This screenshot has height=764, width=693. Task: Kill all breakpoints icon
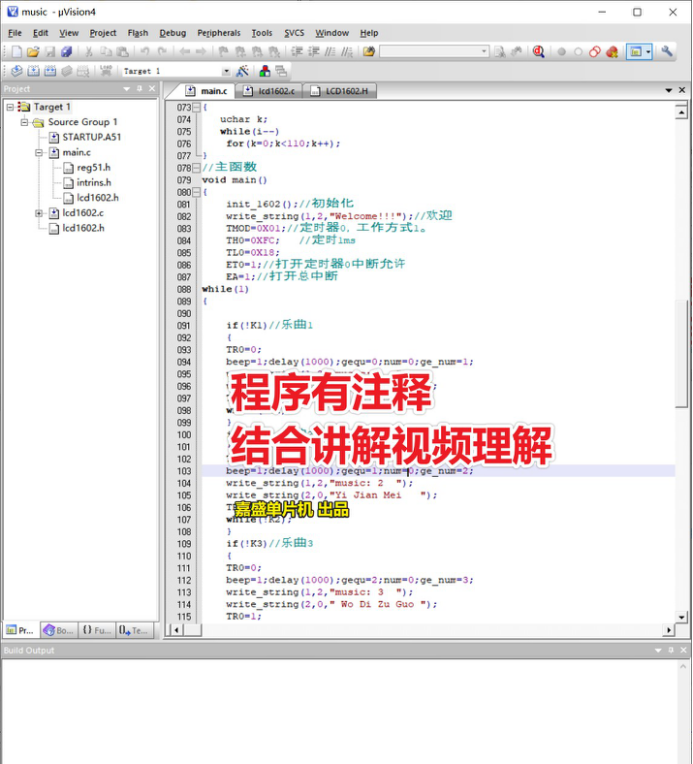tap(612, 52)
